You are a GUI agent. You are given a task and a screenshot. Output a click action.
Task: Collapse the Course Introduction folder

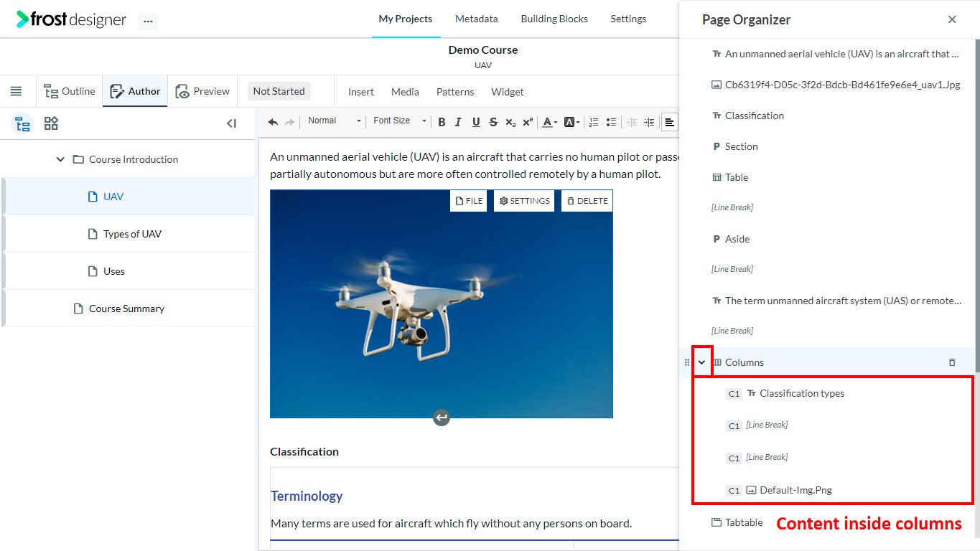(x=60, y=159)
